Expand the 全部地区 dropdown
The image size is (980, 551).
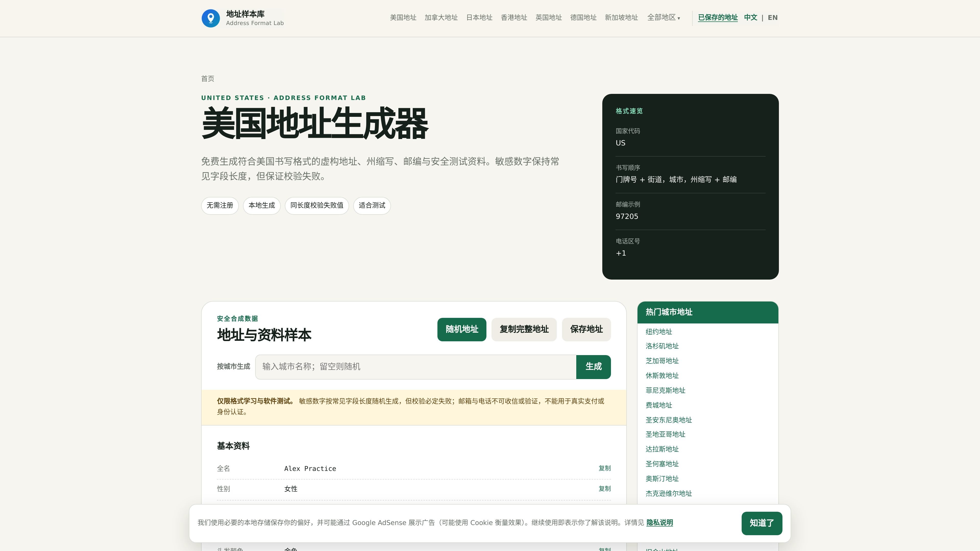point(664,18)
